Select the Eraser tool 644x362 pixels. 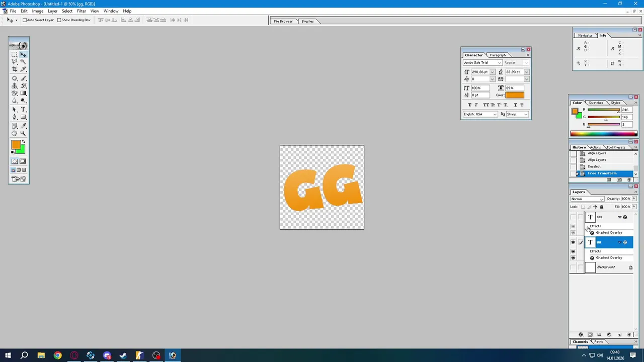tap(14, 93)
